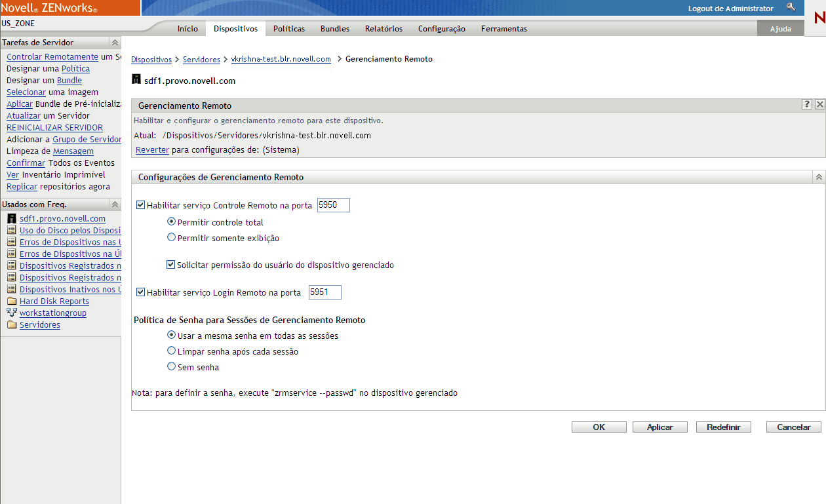Collapse Tarefas de Servidor panel

[x=115, y=43]
